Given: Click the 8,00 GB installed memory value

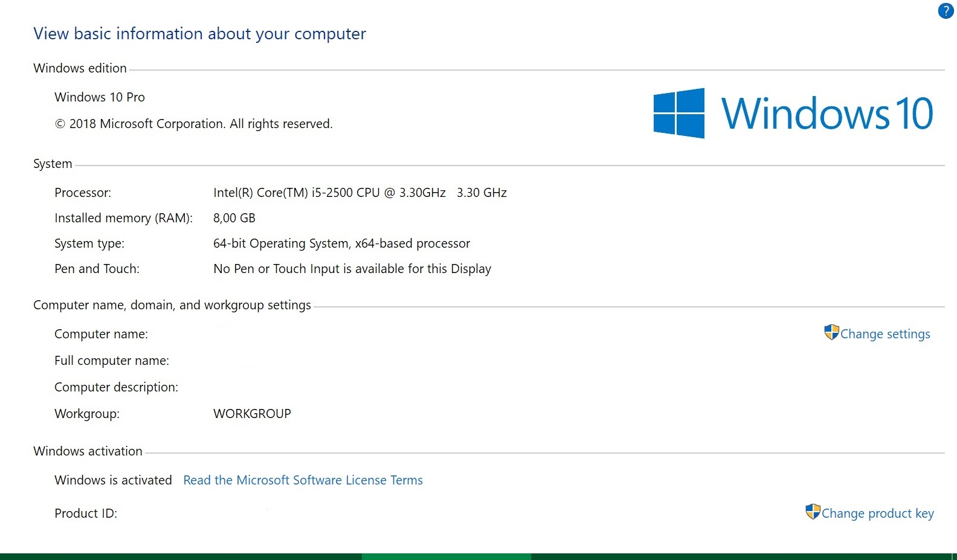Looking at the screenshot, I should [x=234, y=218].
